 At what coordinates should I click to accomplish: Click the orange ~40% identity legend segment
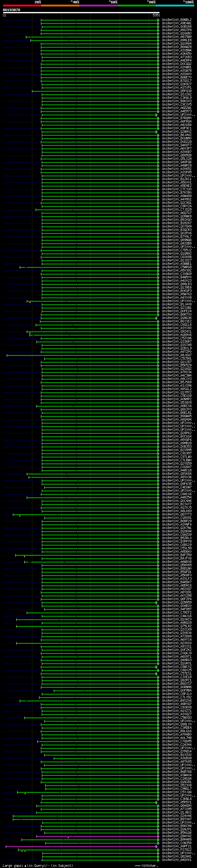pos(60,6)
